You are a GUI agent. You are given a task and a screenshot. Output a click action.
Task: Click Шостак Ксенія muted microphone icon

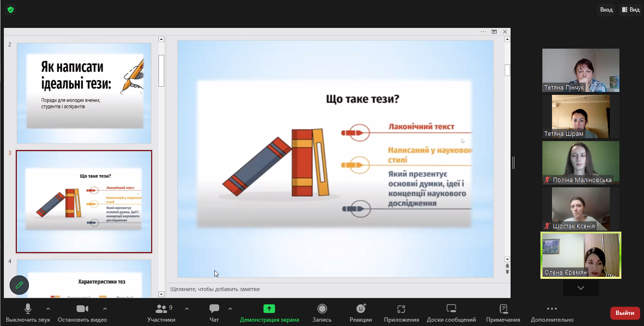pyautogui.click(x=547, y=226)
